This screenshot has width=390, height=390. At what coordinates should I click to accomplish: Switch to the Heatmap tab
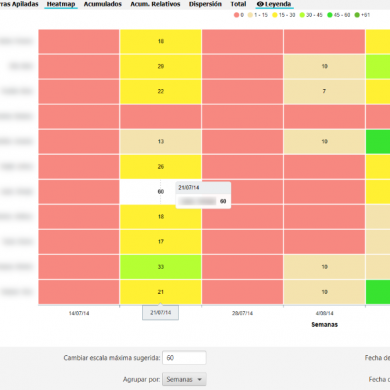61,4
